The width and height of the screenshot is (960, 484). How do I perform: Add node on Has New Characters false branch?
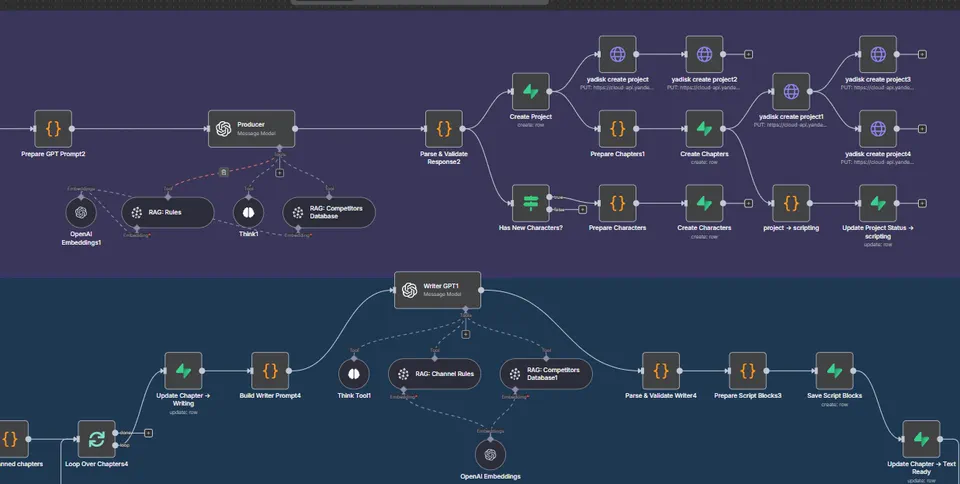(582, 209)
